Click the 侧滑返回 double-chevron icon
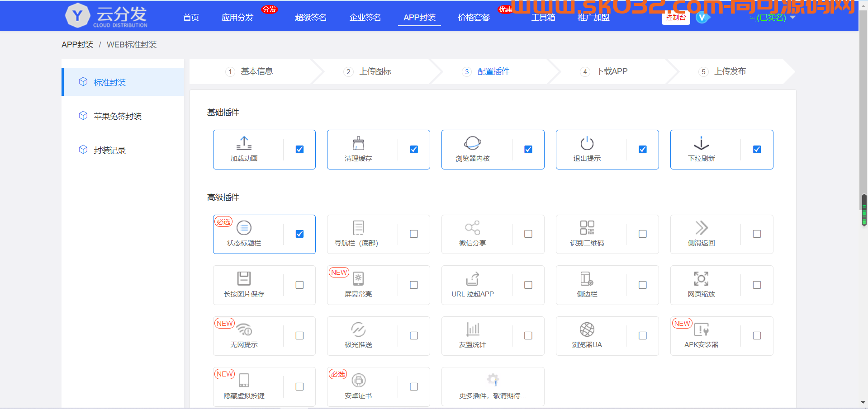This screenshot has width=868, height=409. [x=701, y=228]
